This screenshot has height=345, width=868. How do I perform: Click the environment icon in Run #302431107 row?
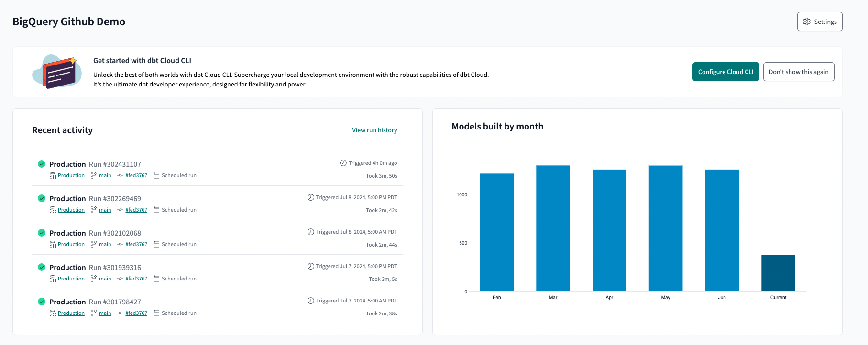coord(53,175)
